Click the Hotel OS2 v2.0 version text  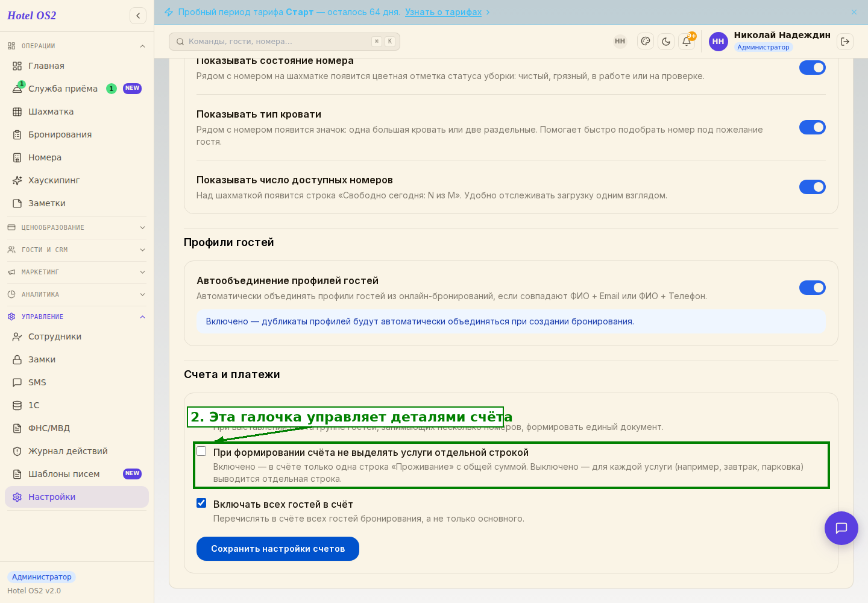[34, 591]
